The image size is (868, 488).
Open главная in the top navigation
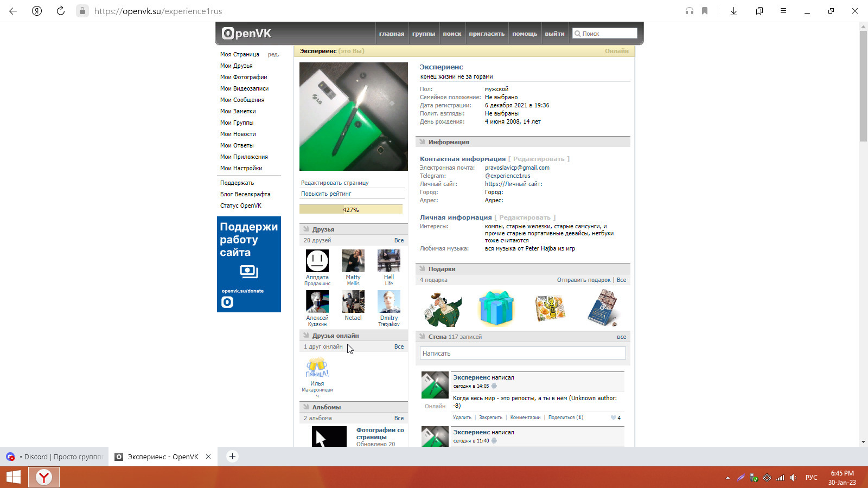click(392, 34)
